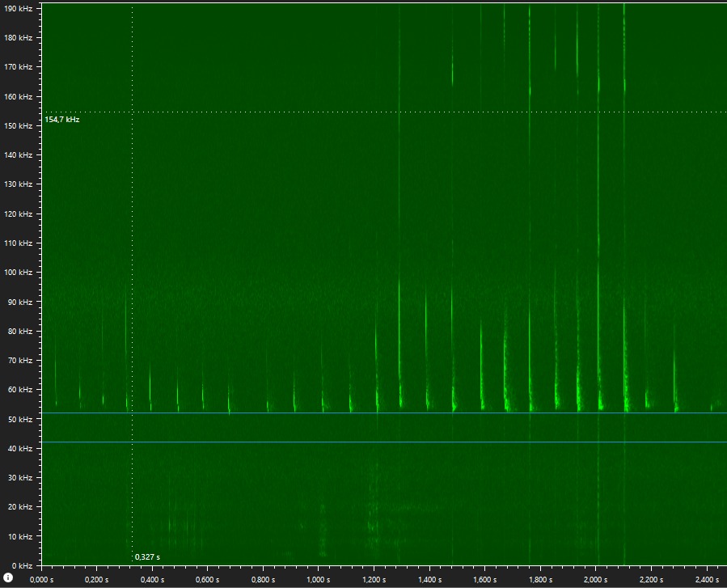
Task: Click the 0,600 s label on time axis
Action: (208, 580)
